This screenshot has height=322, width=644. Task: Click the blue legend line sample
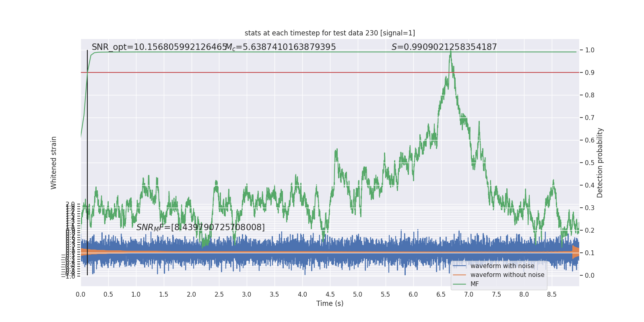[459, 266]
